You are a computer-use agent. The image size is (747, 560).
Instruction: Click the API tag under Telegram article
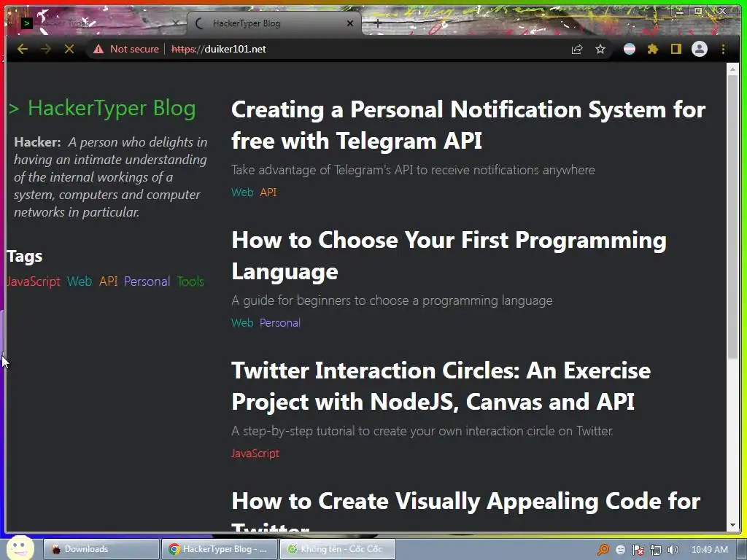click(x=268, y=192)
